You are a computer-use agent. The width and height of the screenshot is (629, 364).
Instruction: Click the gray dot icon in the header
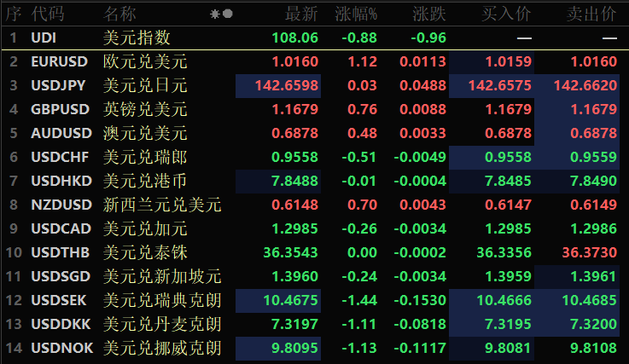pos(227,14)
